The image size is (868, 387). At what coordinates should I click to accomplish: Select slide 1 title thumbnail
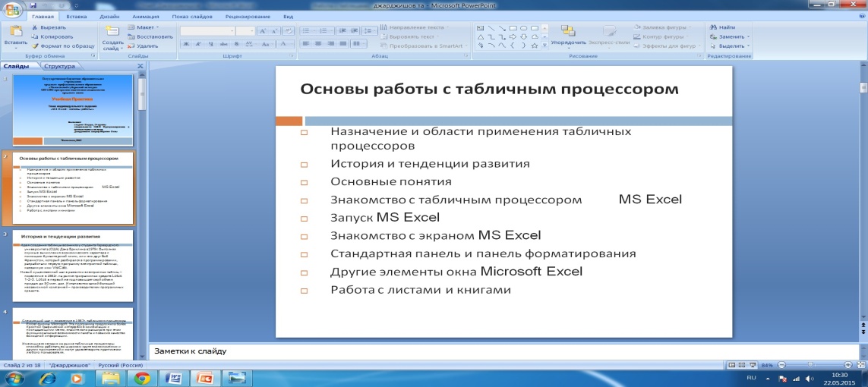coord(72,110)
